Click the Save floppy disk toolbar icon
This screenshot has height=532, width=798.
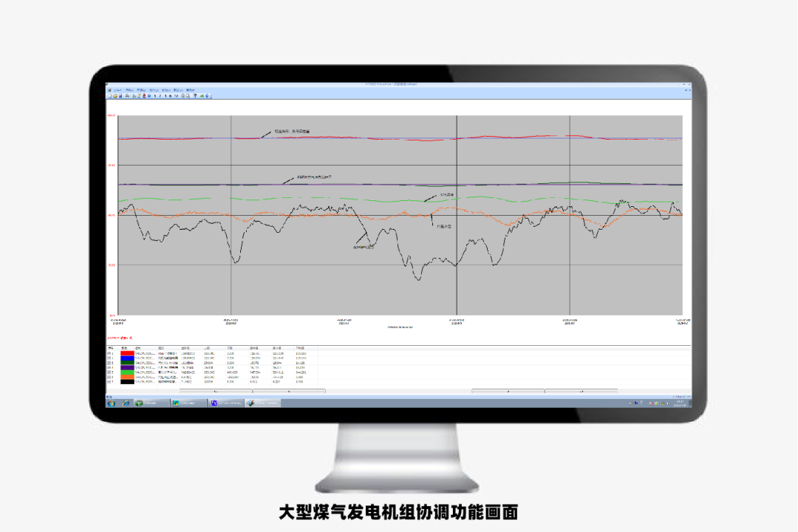(x=120, y=96)
